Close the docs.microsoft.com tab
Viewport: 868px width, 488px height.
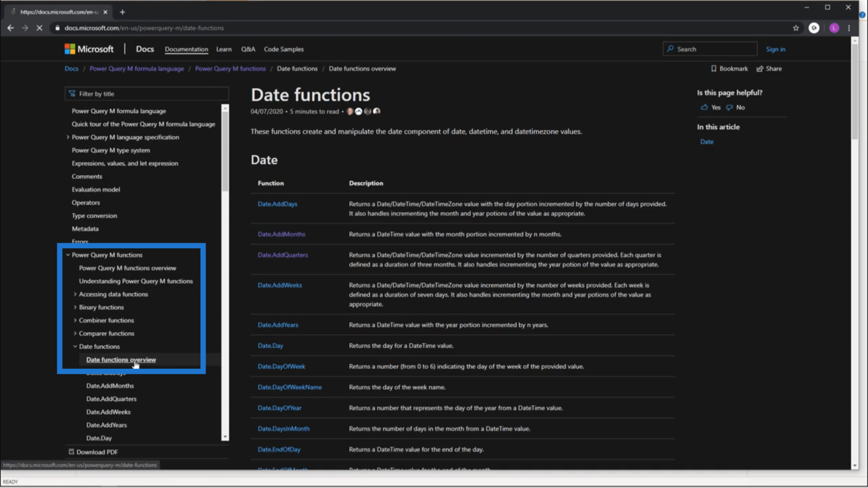105,12
